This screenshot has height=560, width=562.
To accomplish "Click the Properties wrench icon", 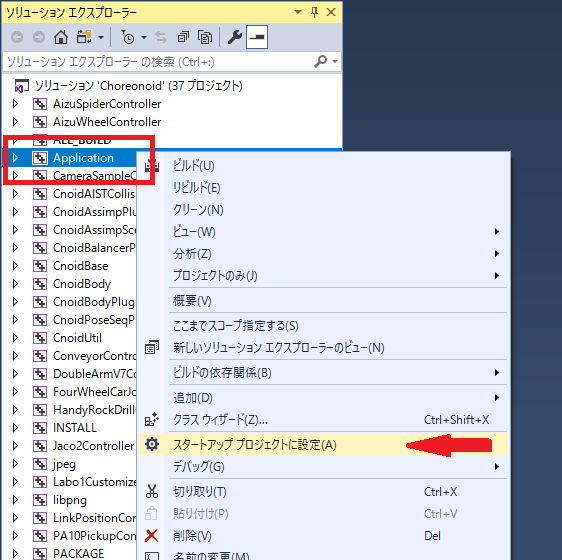I will tap(235, 37).
